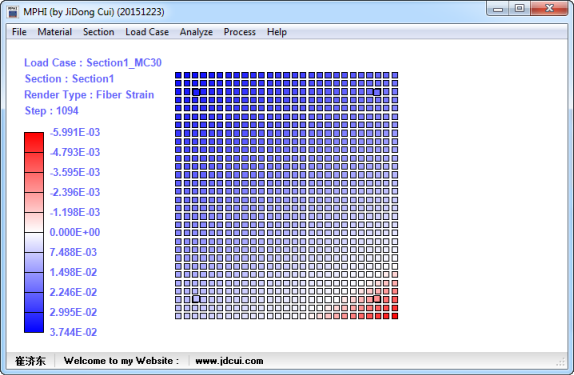Viewport: 574px width, 375px height.
Task: Open the Analyze menu
Action: point(196,32)
